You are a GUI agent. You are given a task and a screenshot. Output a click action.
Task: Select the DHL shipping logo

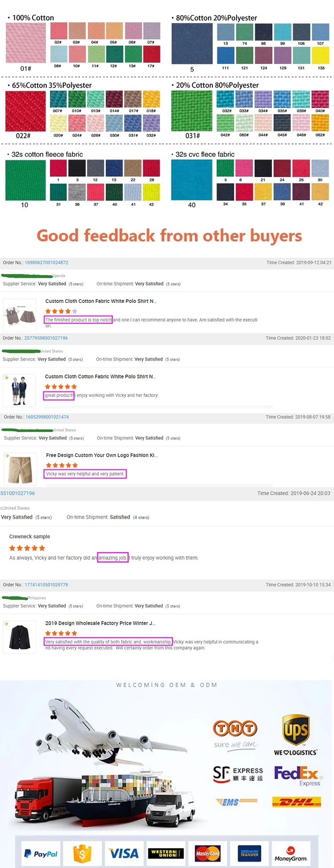[x=297, y=802]
